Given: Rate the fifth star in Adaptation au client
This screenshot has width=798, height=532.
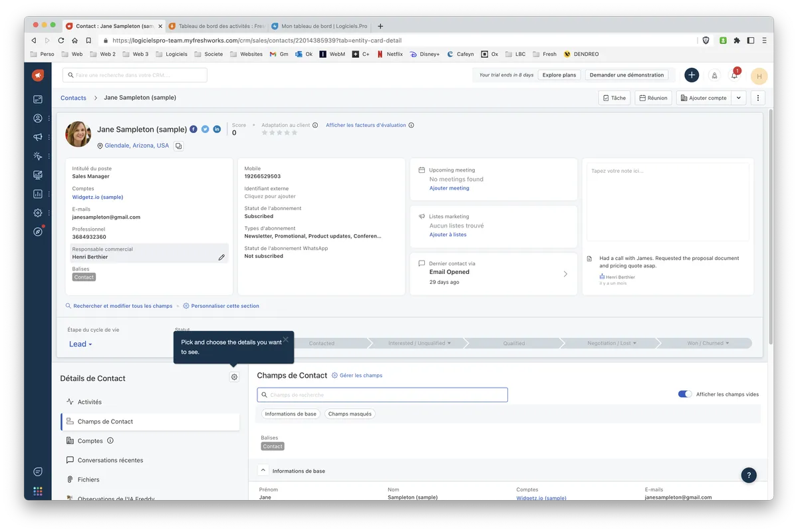Looking at the screenshot, I should 295,133.
